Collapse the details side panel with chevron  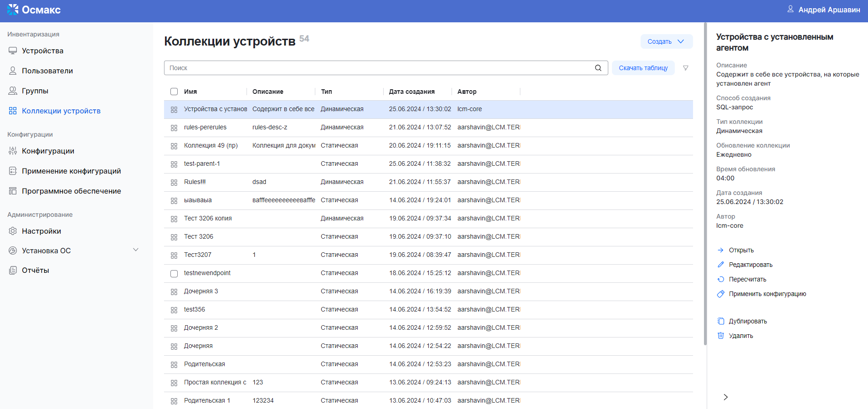coord(725,397)
